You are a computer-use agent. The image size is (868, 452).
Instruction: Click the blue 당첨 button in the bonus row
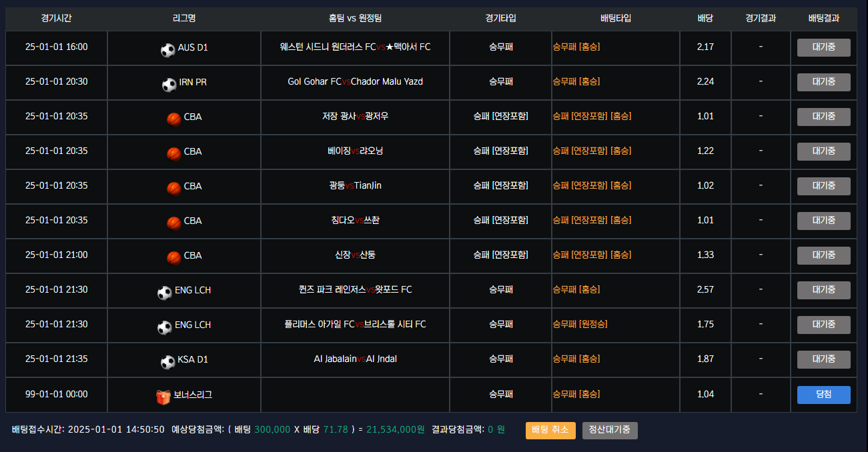click(x=824, y=395)
